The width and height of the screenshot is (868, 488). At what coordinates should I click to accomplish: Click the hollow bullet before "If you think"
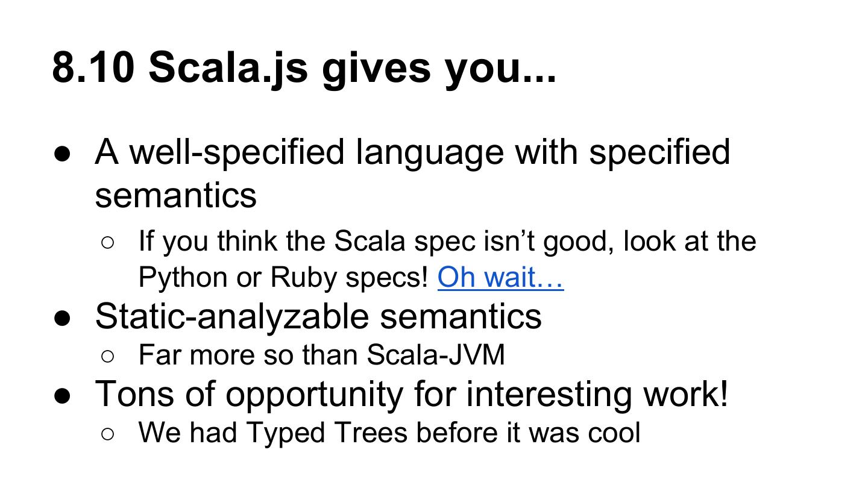[108, 242]
